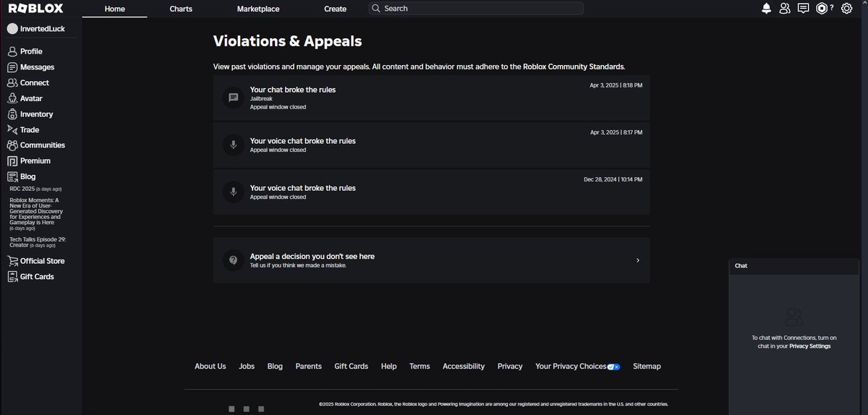The image size is (868, 415).
Task: Open the Apr 3 voice chat violation entry
Action: (431, 145)
